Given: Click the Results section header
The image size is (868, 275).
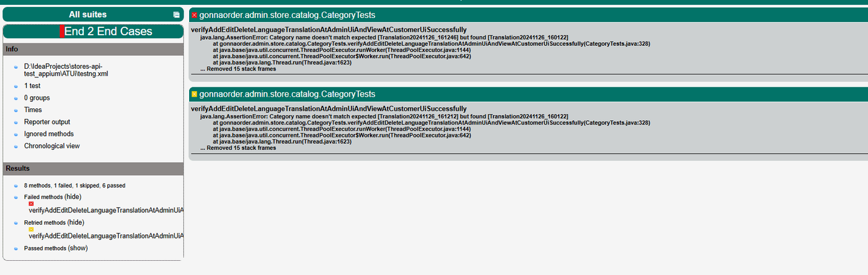Looking at the screenshot, I should [x=93, y=168].
